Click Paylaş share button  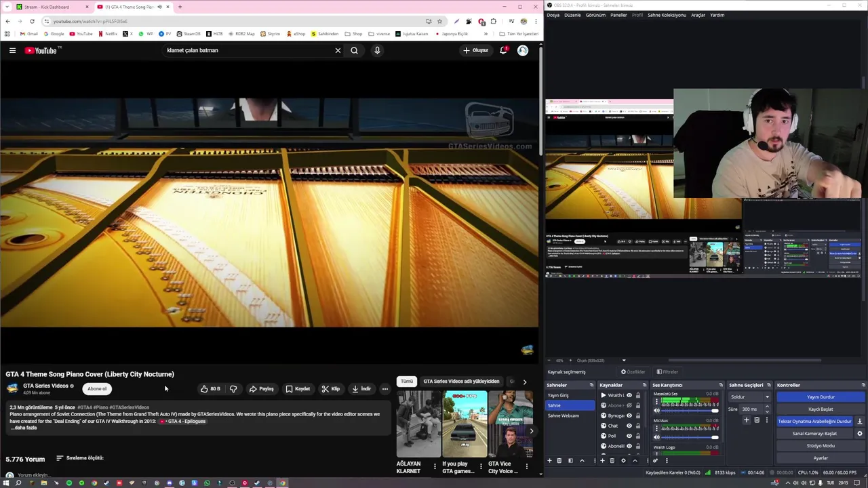(x=262, y=389)
